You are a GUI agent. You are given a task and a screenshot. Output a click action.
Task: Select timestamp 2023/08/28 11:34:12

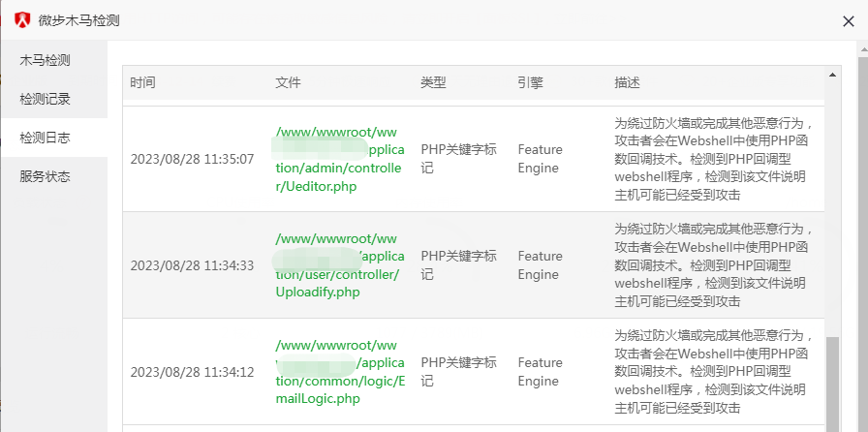192,372
